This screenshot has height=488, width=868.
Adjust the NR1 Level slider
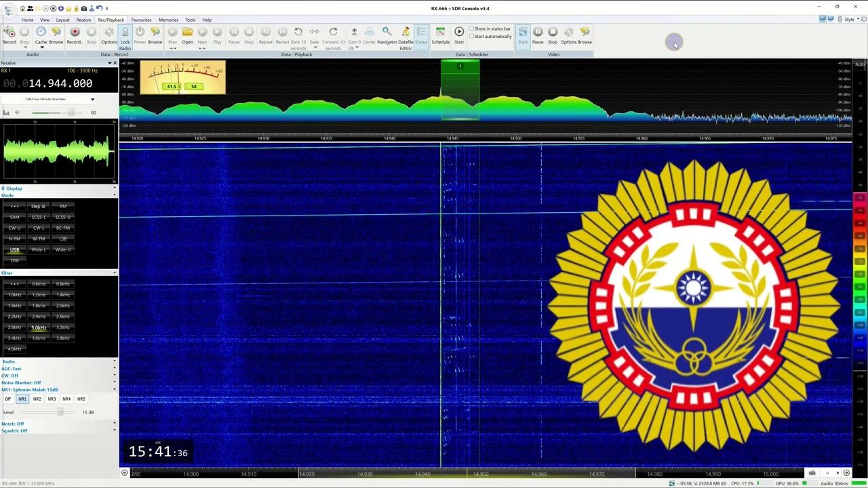pos(60,412)
